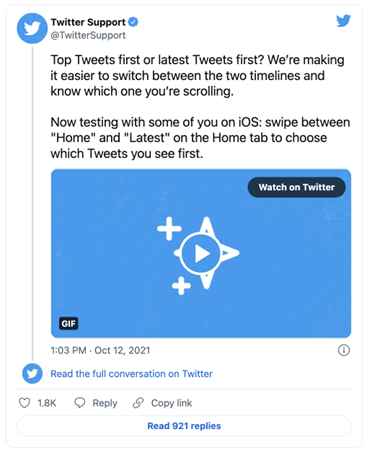Click the @TwitterSupport handle

[88, 35]
